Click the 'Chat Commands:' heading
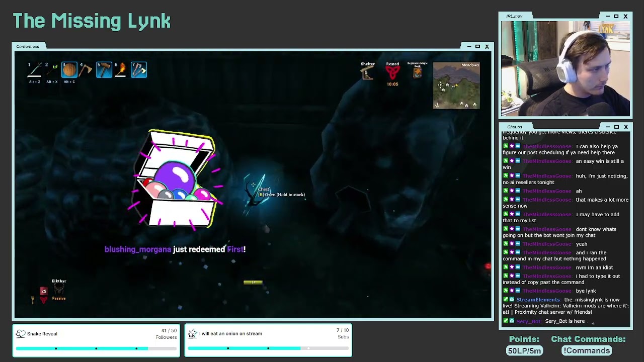This screenshot has height=362, width=644. pyautogui.click(x=588, y=339)
